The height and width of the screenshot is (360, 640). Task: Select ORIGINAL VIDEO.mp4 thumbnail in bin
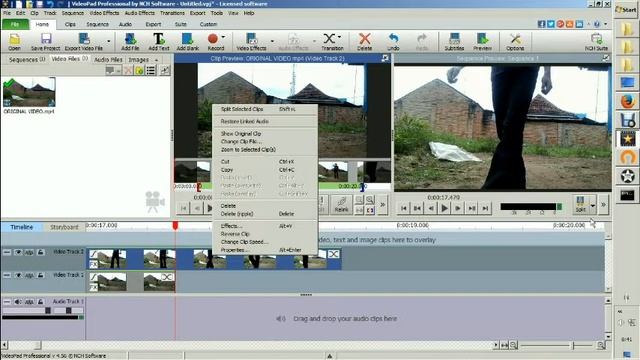pos(29,92)
